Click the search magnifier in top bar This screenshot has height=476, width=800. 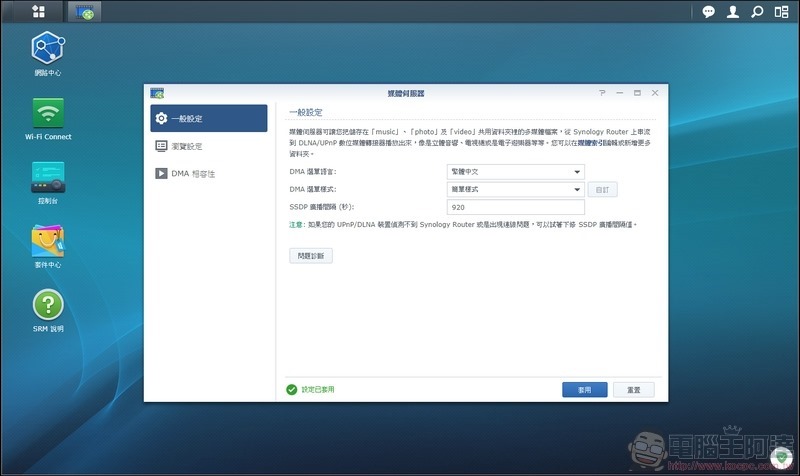757,12
